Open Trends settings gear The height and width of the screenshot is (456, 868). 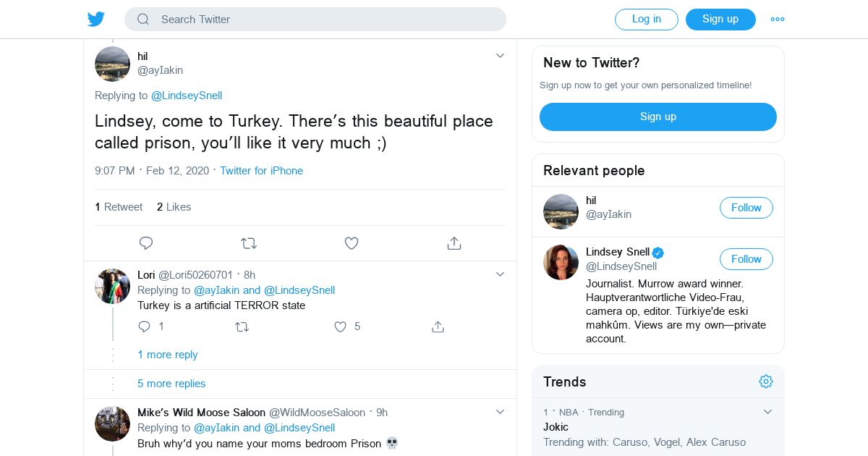tap(766, 381)
